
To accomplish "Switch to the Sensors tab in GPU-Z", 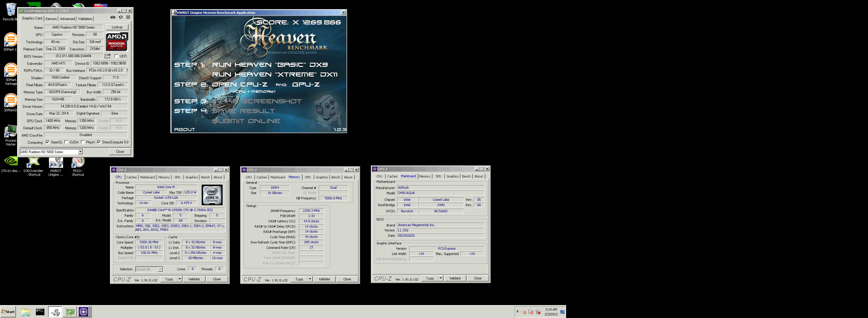I will (x=51, y=19).
